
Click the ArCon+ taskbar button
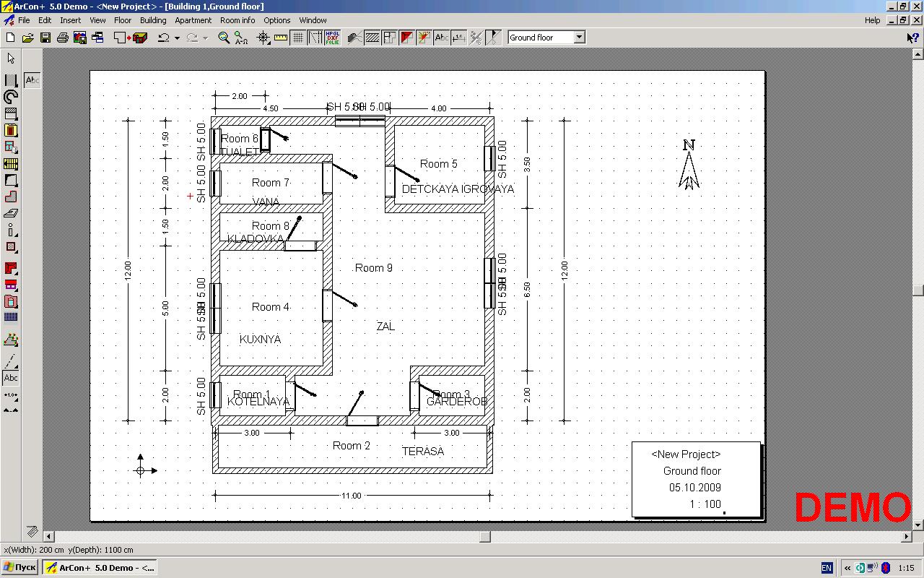pyautogui.click(x=98, y=568)
